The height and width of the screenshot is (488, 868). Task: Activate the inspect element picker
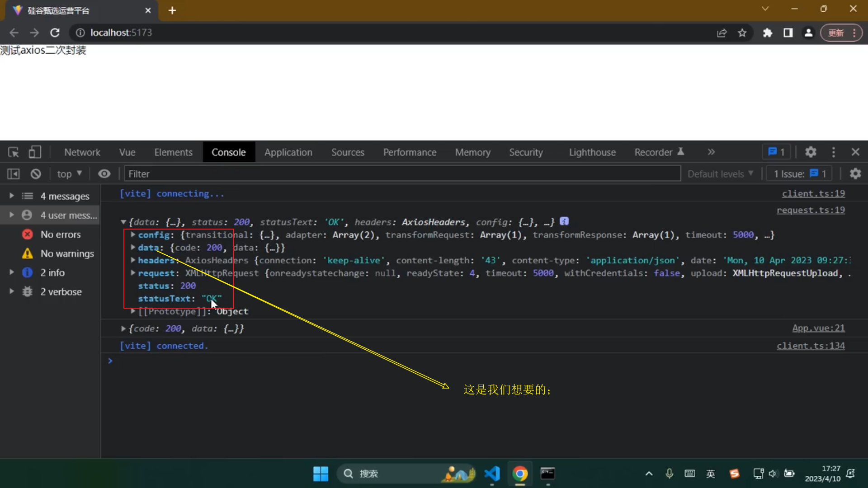click(x=13, y=152)
